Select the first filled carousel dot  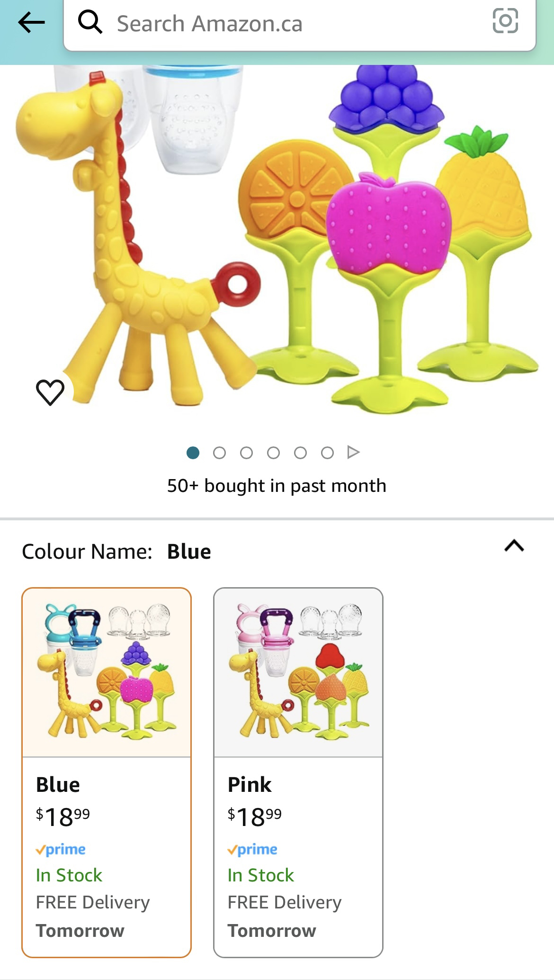[193, 453]
